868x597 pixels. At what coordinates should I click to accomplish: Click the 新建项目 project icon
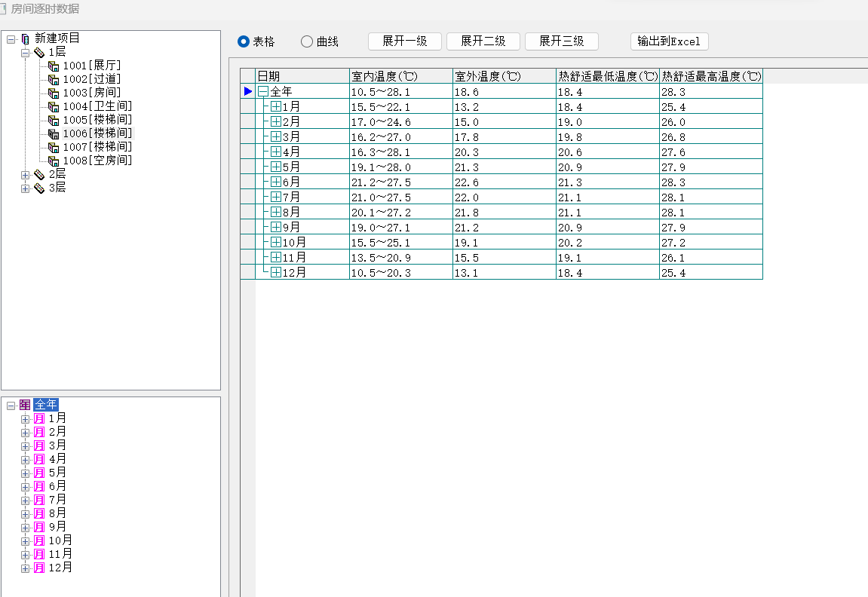[26, 38]
